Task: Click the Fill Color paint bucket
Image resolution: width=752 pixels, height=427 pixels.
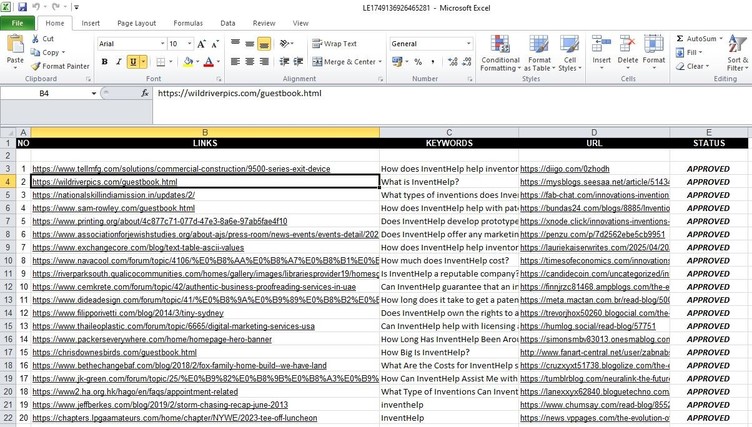Action: [x=189, y=62]
